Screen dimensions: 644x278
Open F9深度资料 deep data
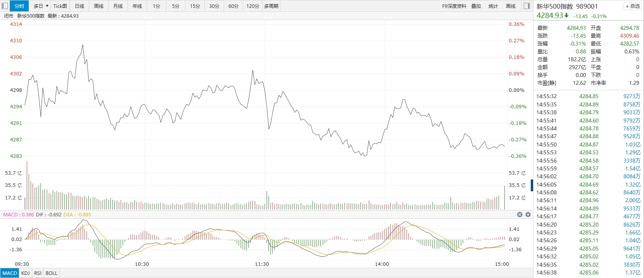tap(454, 6)
